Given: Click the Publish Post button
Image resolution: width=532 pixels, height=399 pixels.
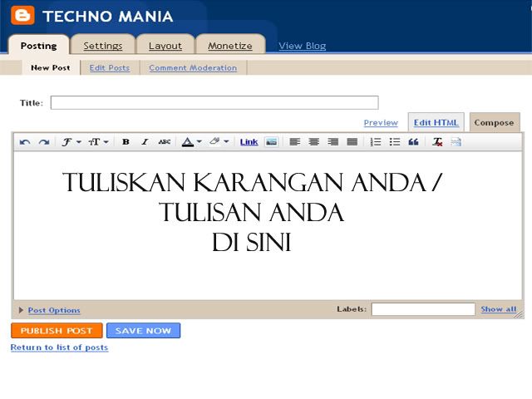Looking at the screenshot, I should pyautogui.click(x=57, y=331).
